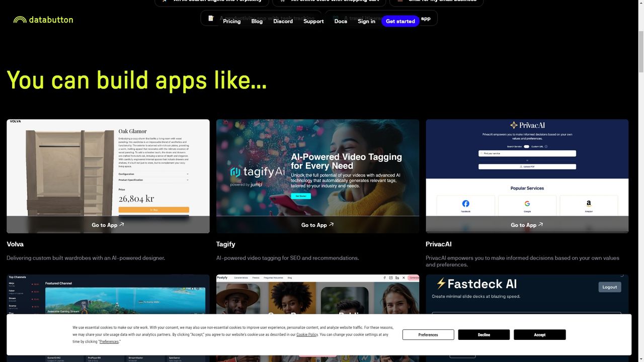Click the Find your service input field
The height and width of the screenshot is (362, 644).
point(527,153)
